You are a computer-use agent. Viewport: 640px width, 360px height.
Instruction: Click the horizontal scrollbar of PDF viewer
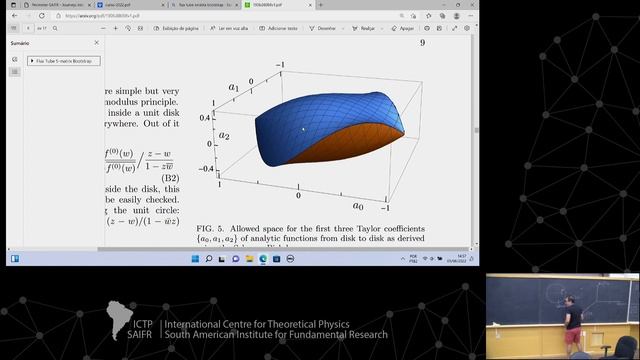(282, 249)
